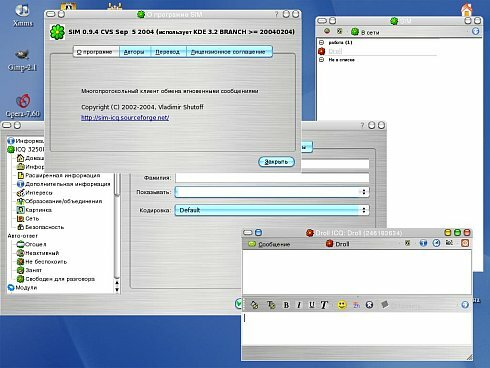Click the background color icon in the message toolbar

[255, 305]
